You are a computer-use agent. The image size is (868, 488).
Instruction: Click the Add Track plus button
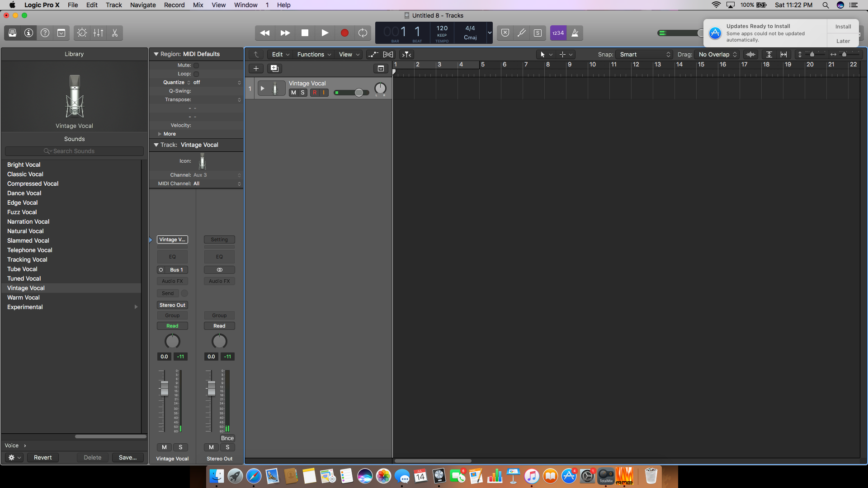(x=256, y=68)
